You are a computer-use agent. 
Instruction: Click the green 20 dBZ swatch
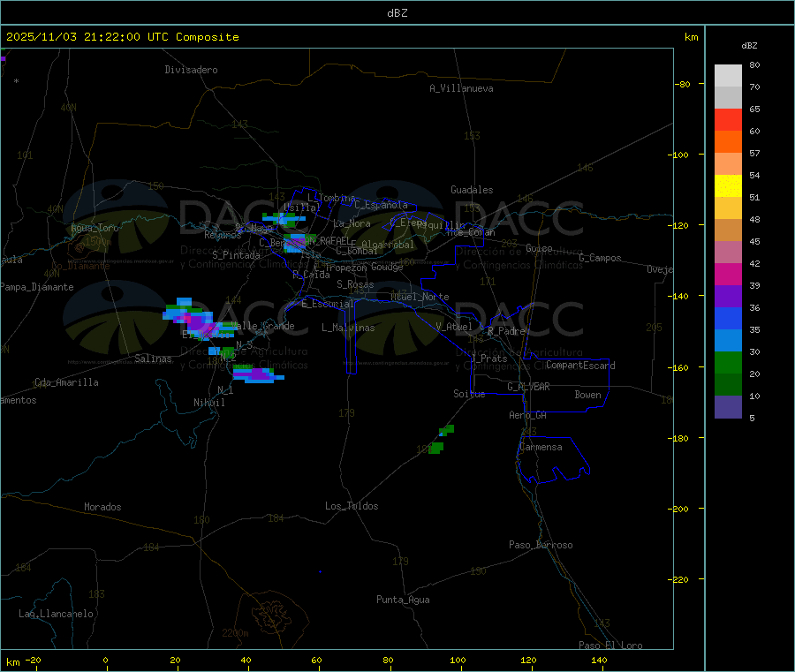pos(728,362)
